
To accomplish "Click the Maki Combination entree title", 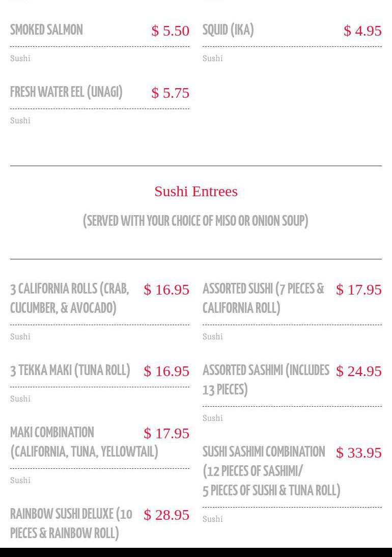I will (84, 442).
